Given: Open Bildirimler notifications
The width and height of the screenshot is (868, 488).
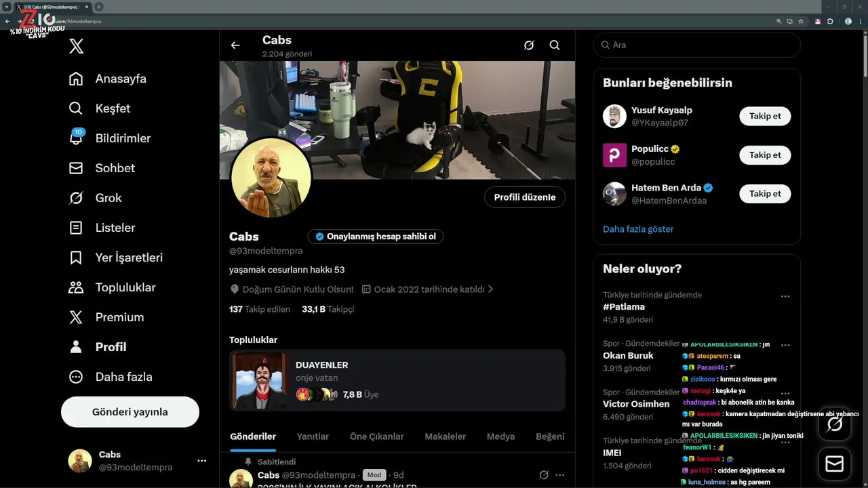Looking at the screenshot, I should (x=110, y=138).
